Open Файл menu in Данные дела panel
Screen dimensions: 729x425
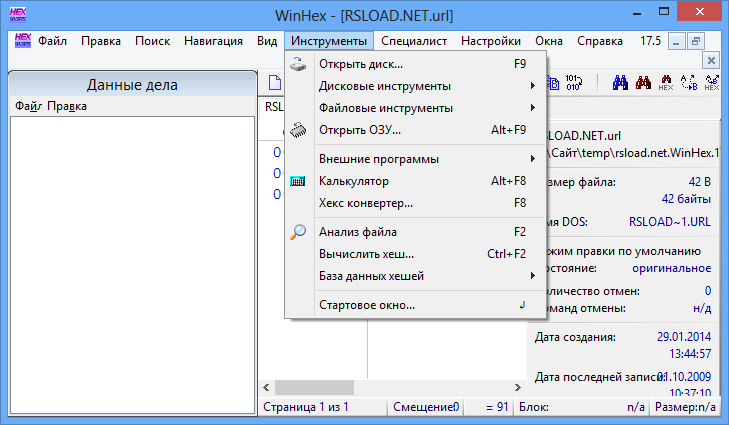[x=28, y=106]
